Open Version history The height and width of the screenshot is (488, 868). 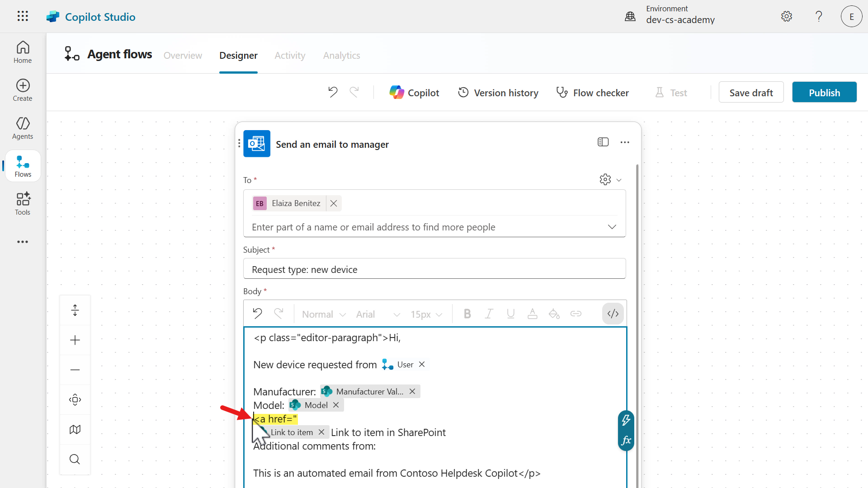pyautogui.click(x=498, y=93)
